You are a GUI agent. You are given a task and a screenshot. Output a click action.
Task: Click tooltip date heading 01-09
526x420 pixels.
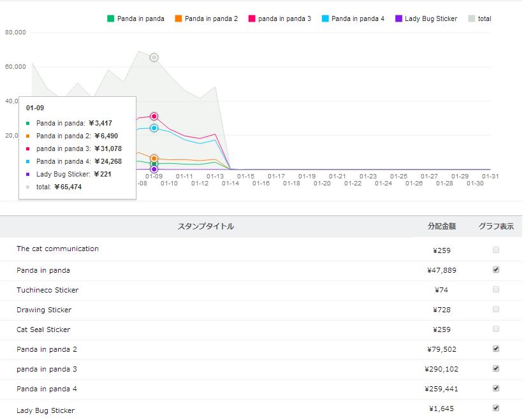click(35, 108)
